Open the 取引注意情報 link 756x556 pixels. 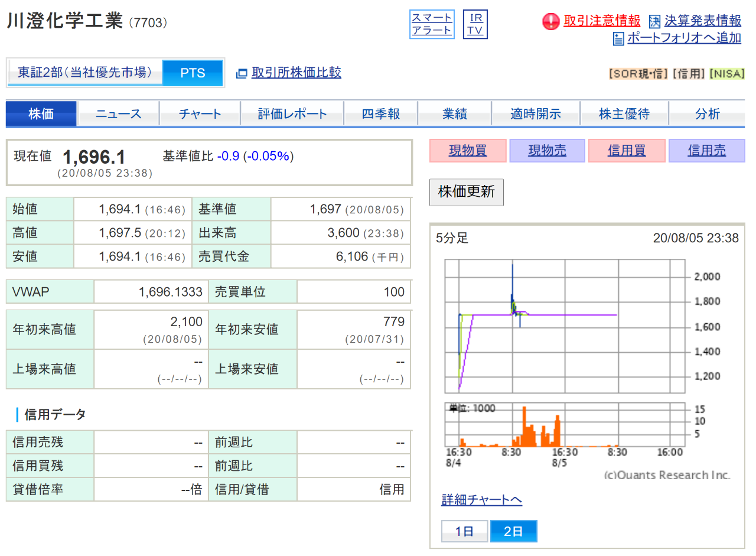[x=601, y=21]
